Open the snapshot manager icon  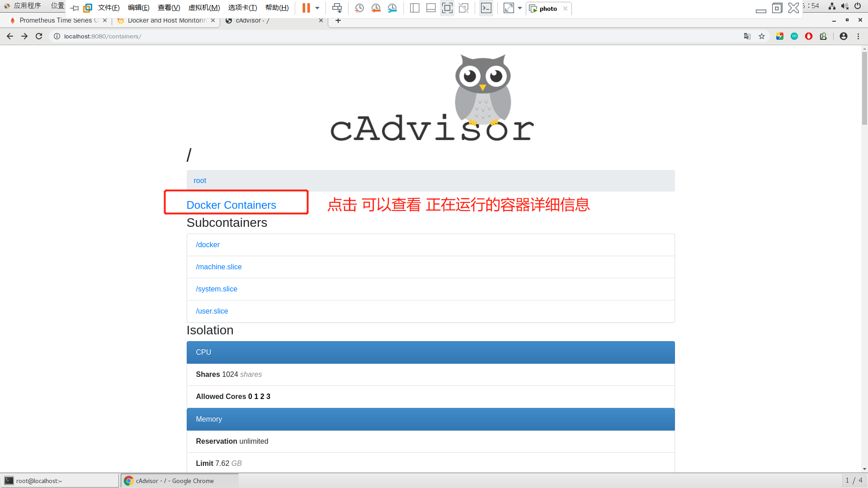(x=392, y=8)
